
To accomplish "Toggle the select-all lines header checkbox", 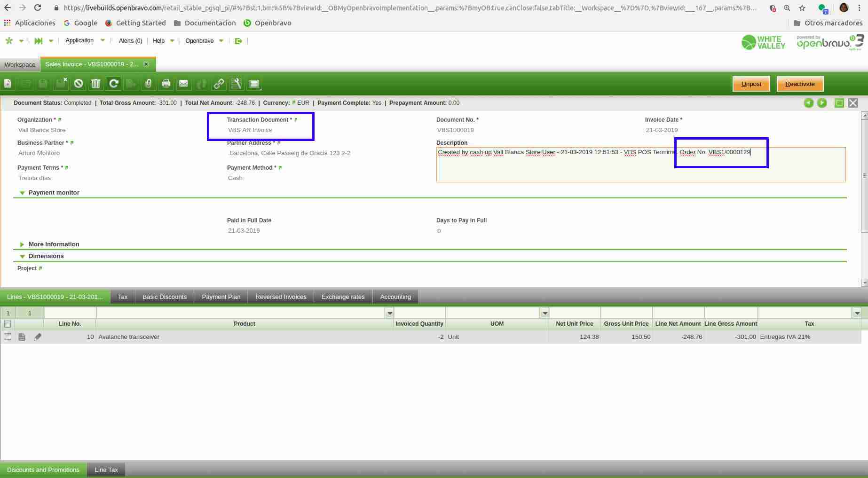I will [x=8, y=324].
